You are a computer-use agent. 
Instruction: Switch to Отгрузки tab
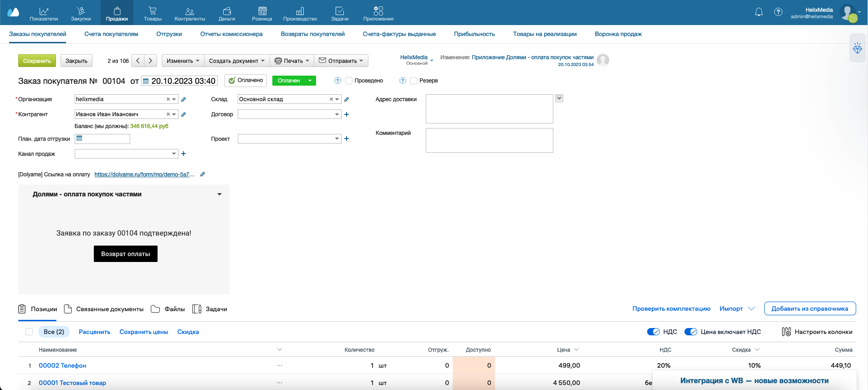point(169,34)
